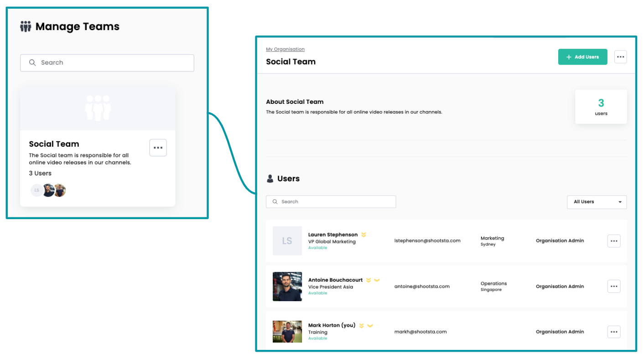Select Lauren Stephenson's LS avatar placeholder
The image size is (644, 359).
click(287, 241)
